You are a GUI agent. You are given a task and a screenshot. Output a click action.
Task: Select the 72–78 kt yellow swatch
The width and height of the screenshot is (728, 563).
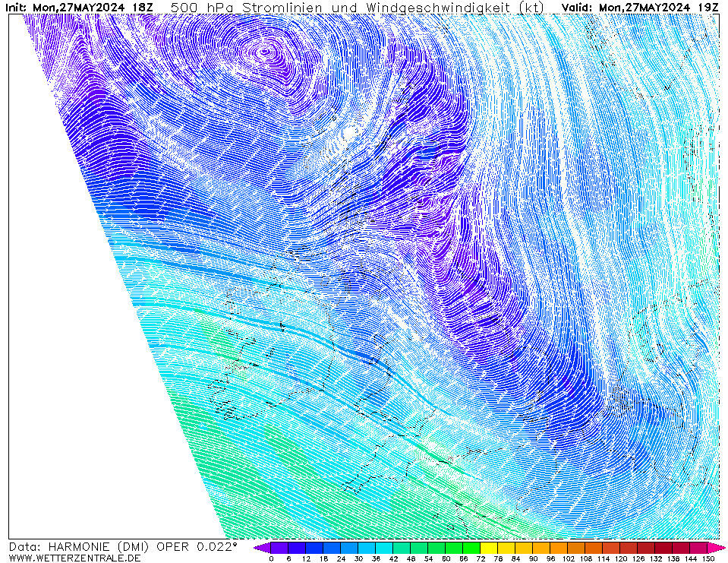coord(489,548)
